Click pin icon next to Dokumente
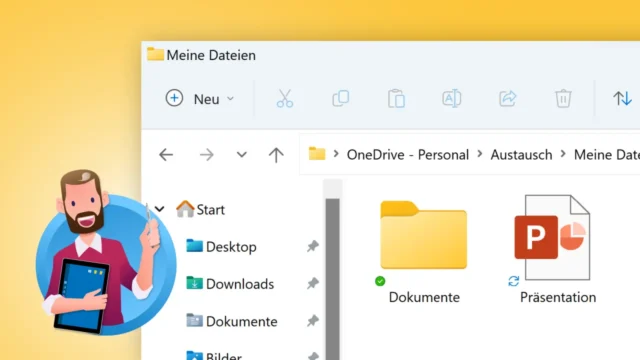This screenshot has height=360, width=640. click(313, 321)
